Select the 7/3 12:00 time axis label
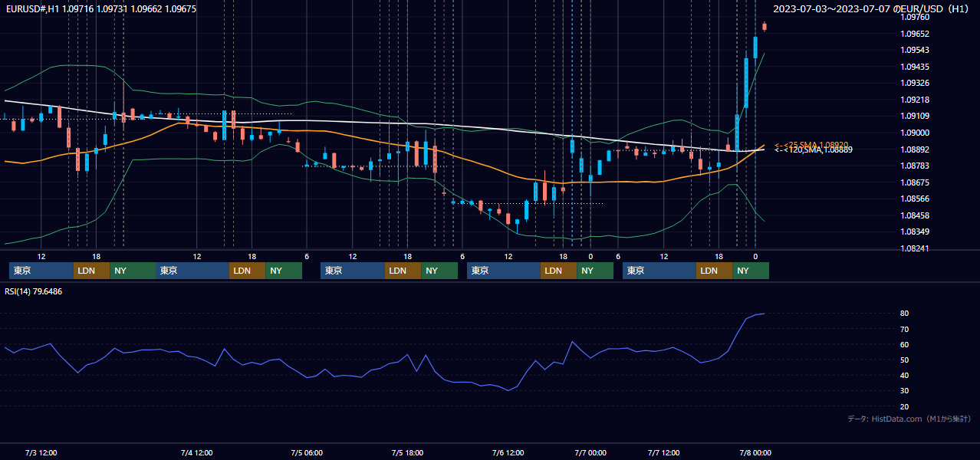The image size is (980, 460). 41,453
